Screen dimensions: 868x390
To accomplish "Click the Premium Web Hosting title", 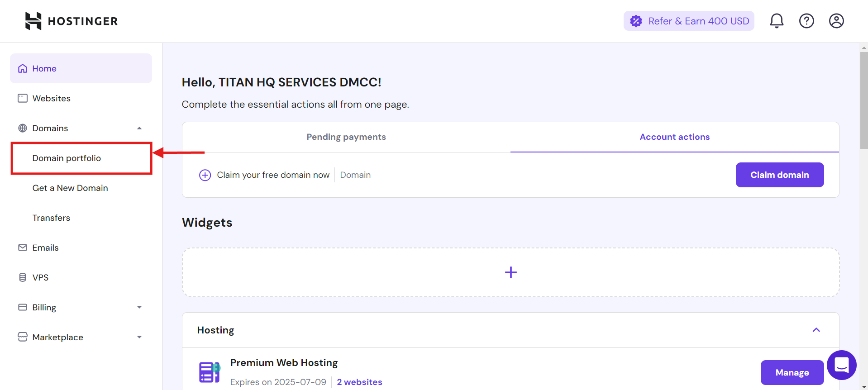I will [284, 363].
